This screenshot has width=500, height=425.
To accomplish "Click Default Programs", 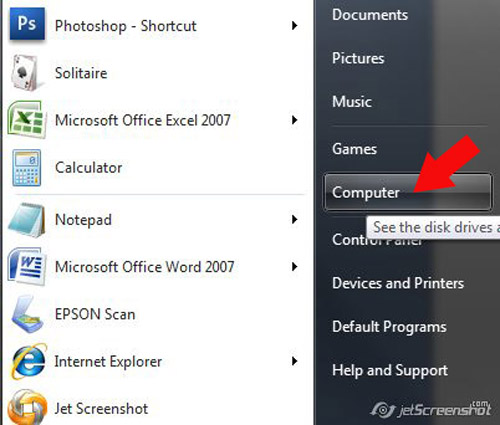I will pos(389,327).
